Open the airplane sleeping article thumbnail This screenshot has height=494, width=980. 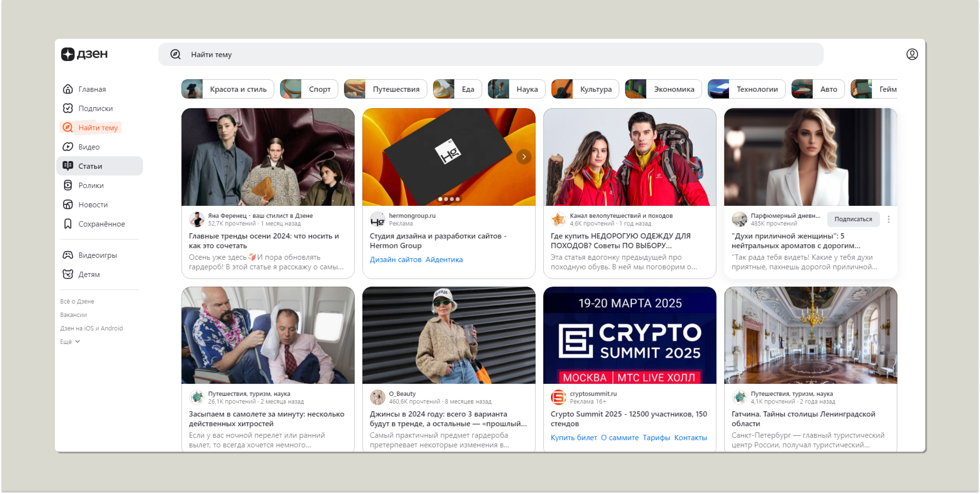tap(268, 335)
